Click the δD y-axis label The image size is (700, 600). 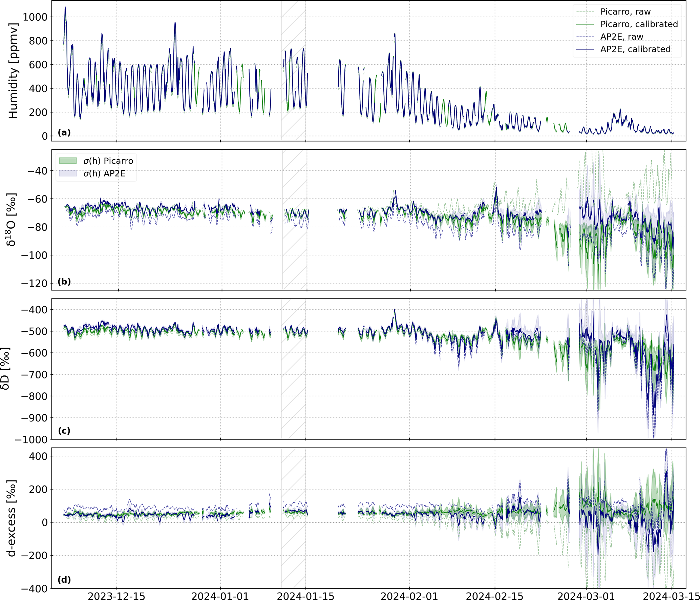click(5, 369)
